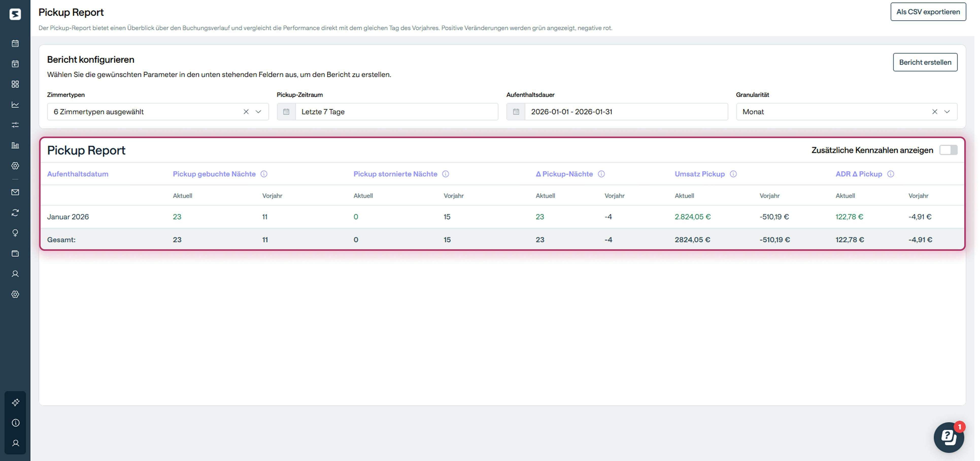Viewport: 980px width, 461px height.
Task: Open the Granularität dropdown chevron
Action: [947, 111]
